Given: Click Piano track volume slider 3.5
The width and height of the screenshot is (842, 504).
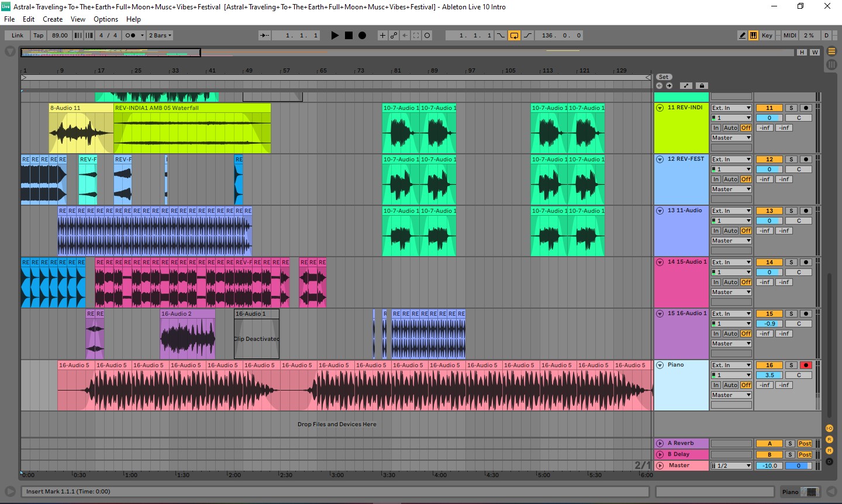Looking at the screenshot, I should tap(769, 375).
